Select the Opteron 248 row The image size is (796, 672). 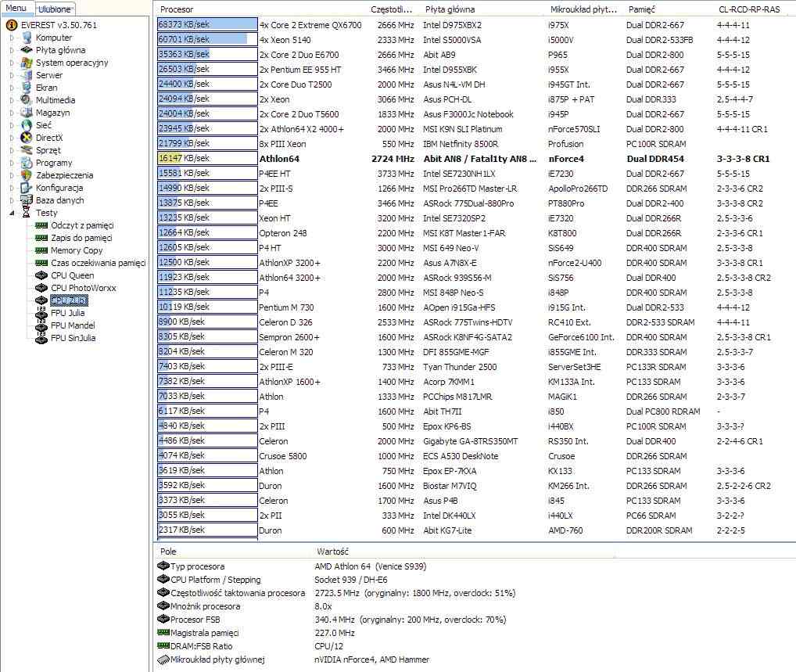(475, 232)
